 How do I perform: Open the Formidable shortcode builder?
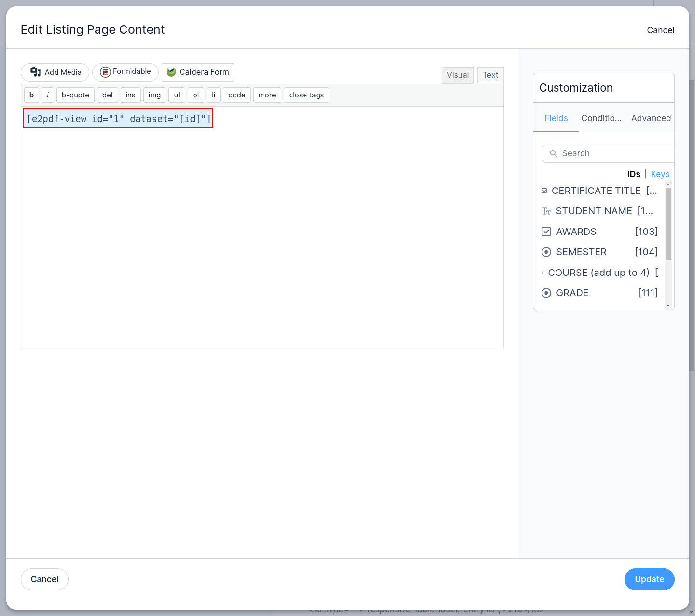[x=125, y=72]
